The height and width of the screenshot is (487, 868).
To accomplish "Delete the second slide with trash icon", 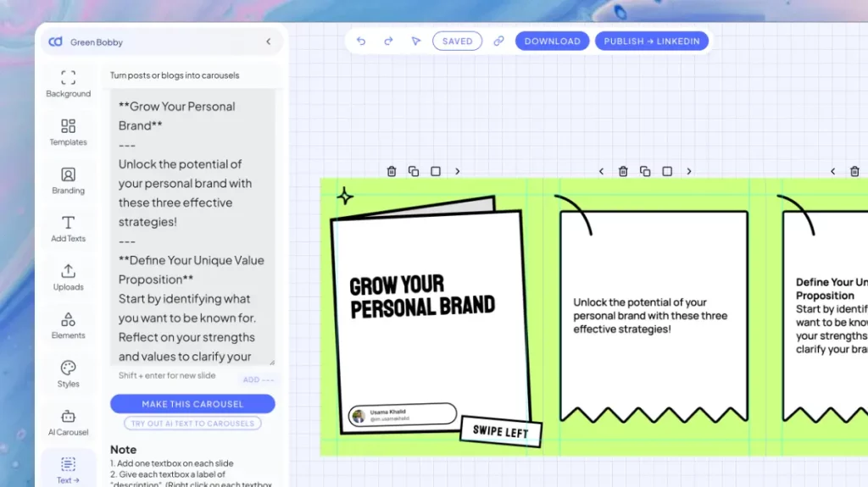I will 623,171.
